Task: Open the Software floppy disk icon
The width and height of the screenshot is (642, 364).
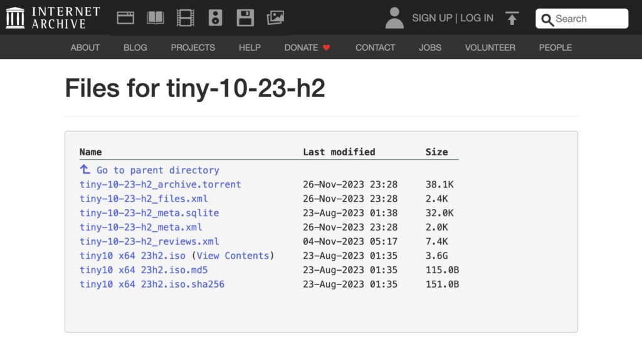Action: click(245, 18)
